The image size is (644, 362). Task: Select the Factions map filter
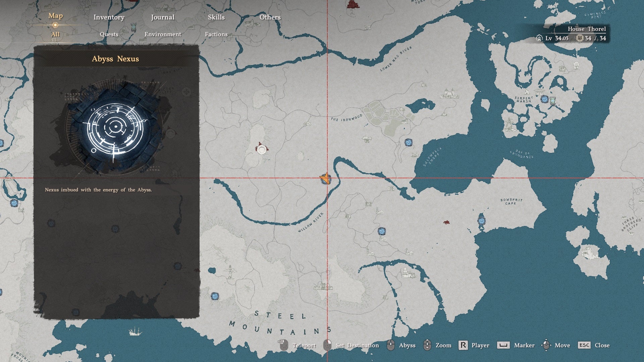point(216,34)
